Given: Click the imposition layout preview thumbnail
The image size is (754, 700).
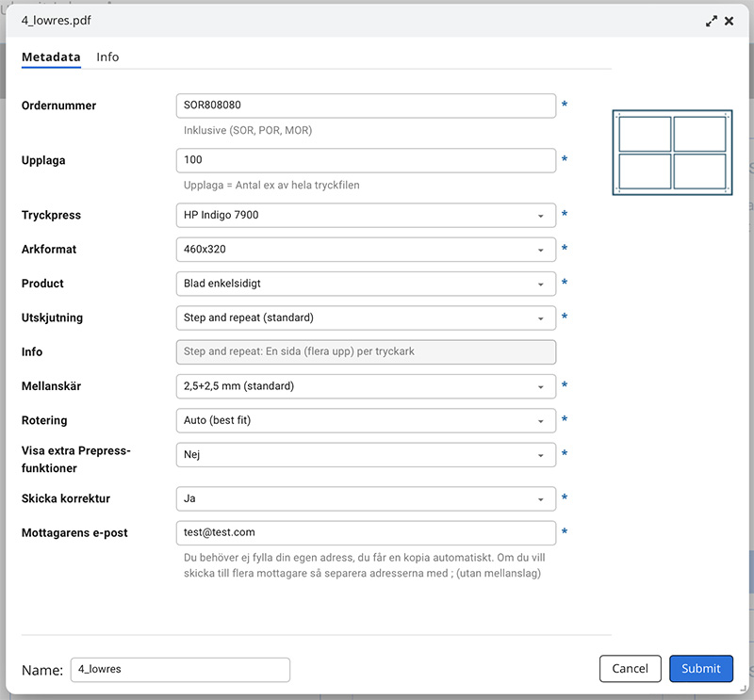Looking at the screenshot, I should click(671, 152).
